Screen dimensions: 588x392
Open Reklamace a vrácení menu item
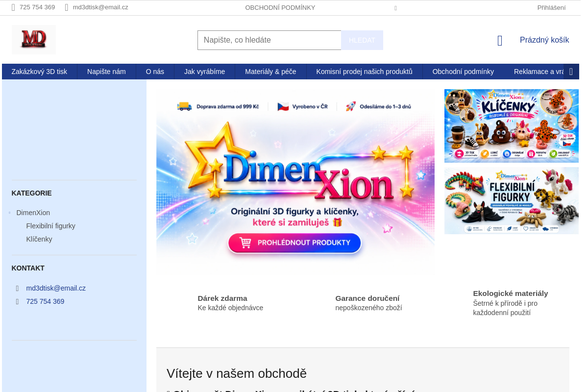click(539, 72)
